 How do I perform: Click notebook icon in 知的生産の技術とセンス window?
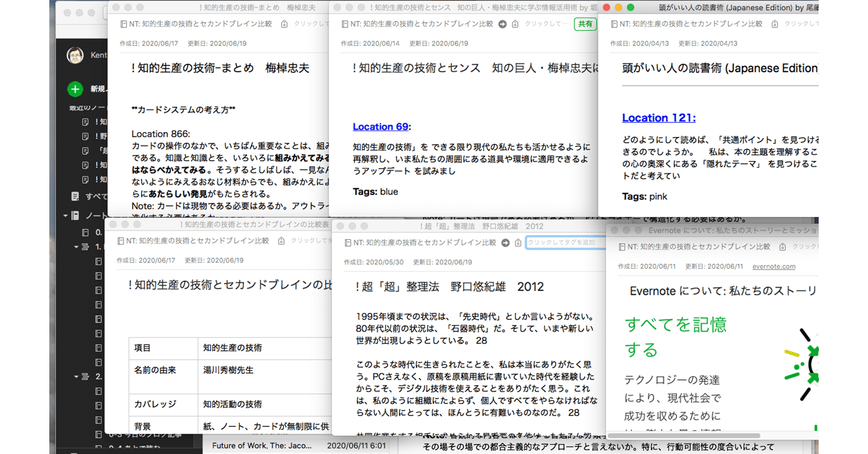click(x=345, y=24)
